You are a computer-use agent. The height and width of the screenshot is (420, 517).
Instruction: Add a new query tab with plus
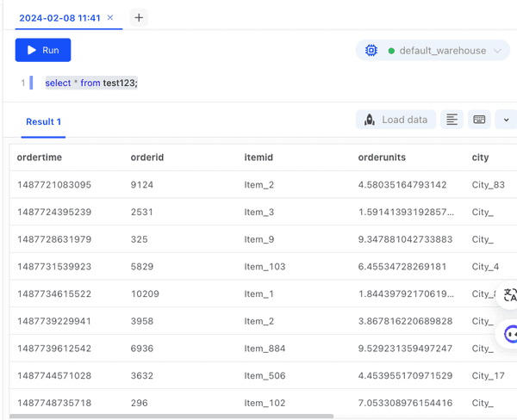click(139, 17)
